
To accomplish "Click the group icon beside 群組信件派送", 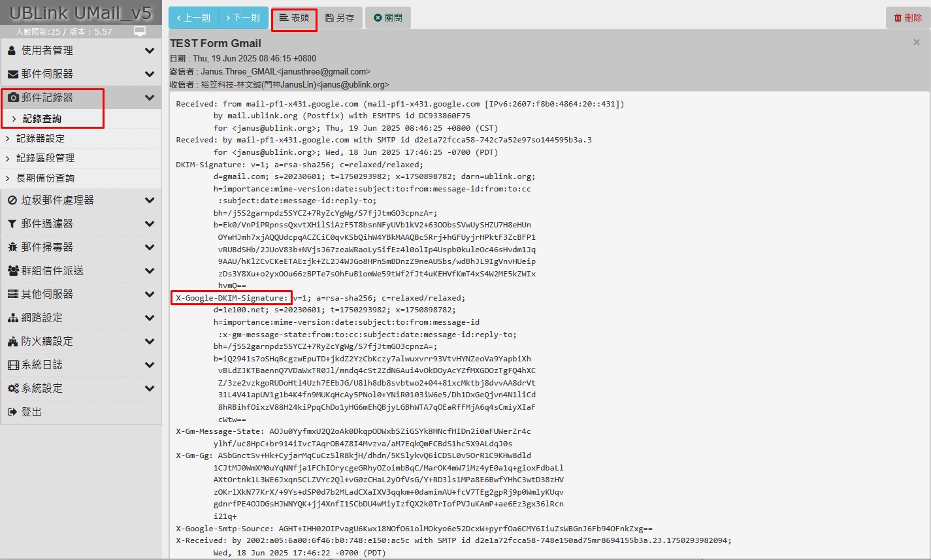I will [x=12, y=271].
